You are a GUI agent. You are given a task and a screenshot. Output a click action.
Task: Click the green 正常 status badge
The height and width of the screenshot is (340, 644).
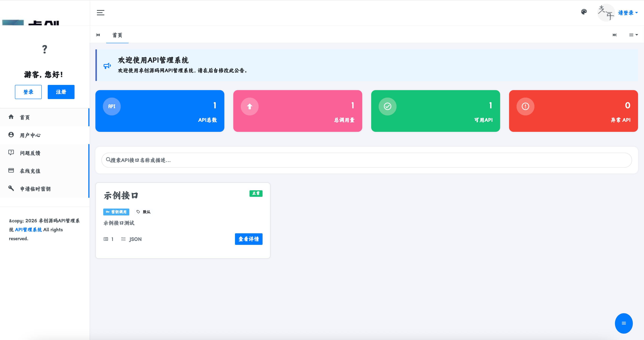256,193
